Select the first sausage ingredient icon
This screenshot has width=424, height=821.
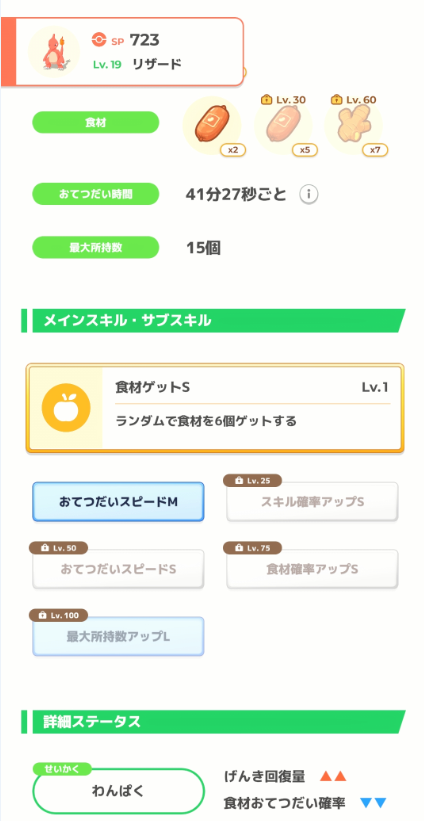pos(211,126)
